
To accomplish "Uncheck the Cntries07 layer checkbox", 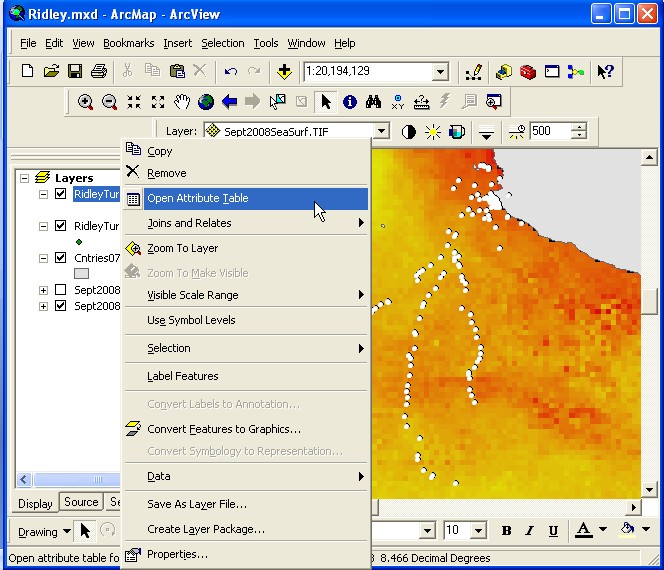I will 61,258.
